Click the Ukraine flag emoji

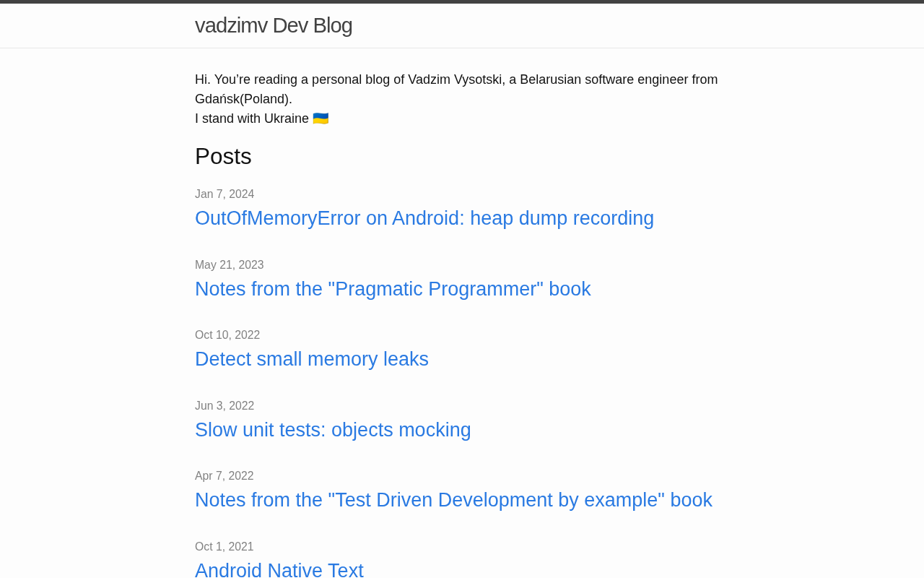pos(321,118)
